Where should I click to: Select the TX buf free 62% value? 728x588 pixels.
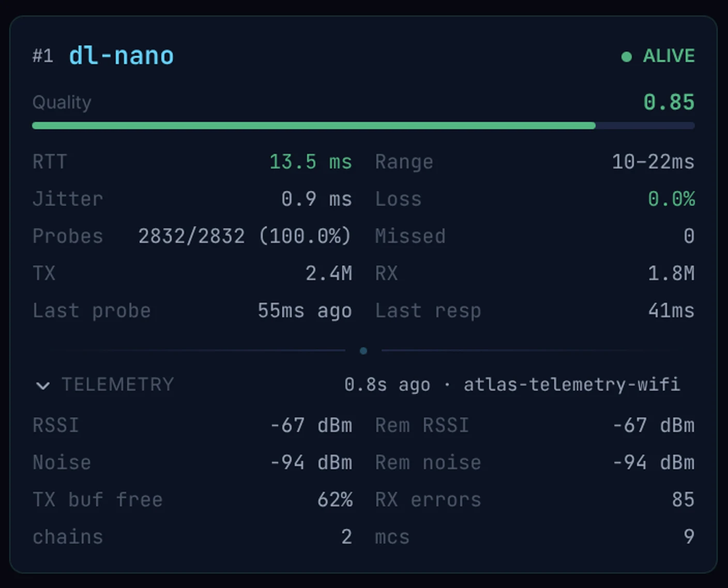335,500
